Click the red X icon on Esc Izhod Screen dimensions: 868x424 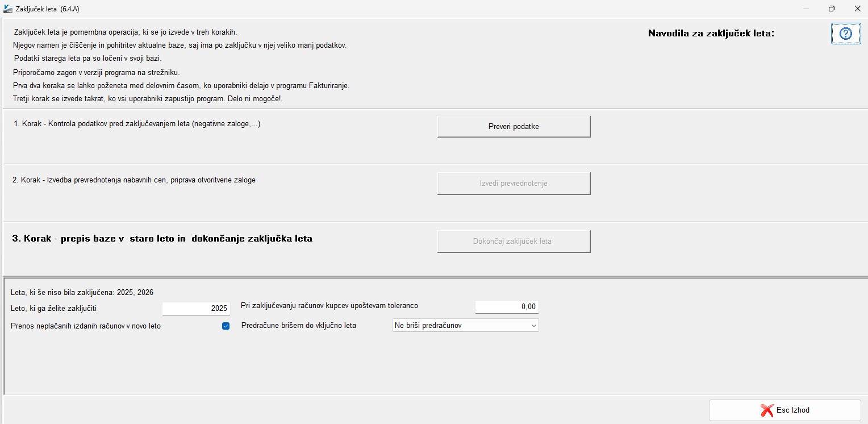coord(767,410)
